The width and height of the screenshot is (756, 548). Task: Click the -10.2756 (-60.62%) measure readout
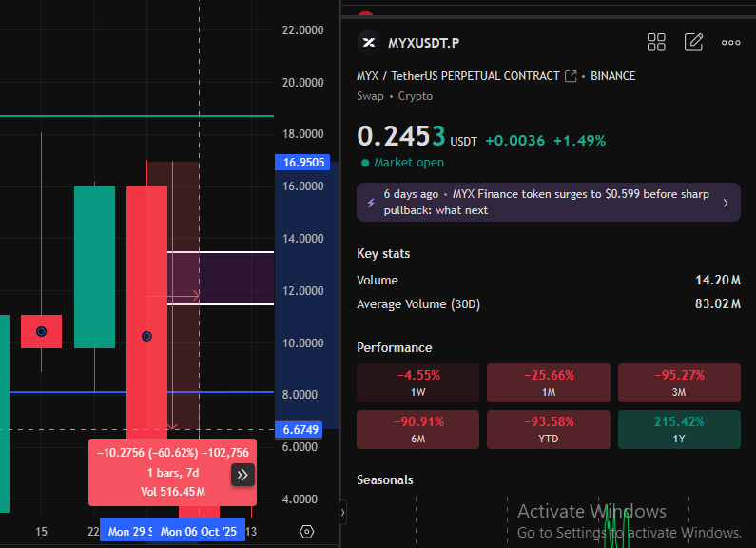pyautogui.click(x=173, y=453)
